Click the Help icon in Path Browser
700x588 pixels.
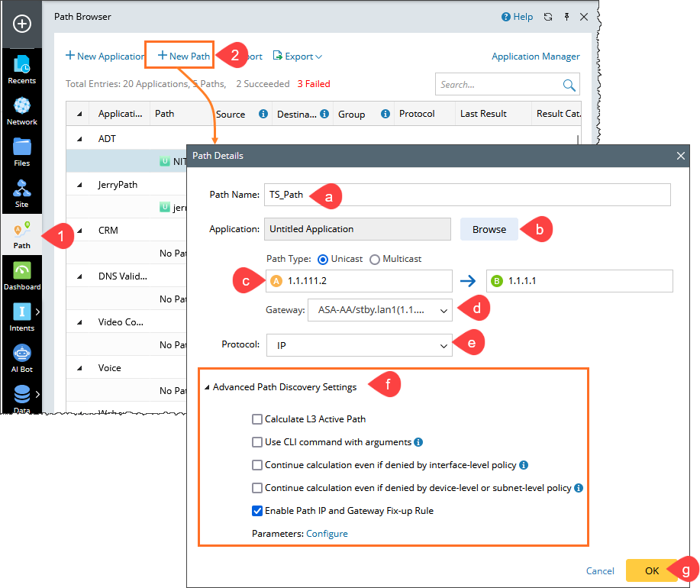point(506,17)
